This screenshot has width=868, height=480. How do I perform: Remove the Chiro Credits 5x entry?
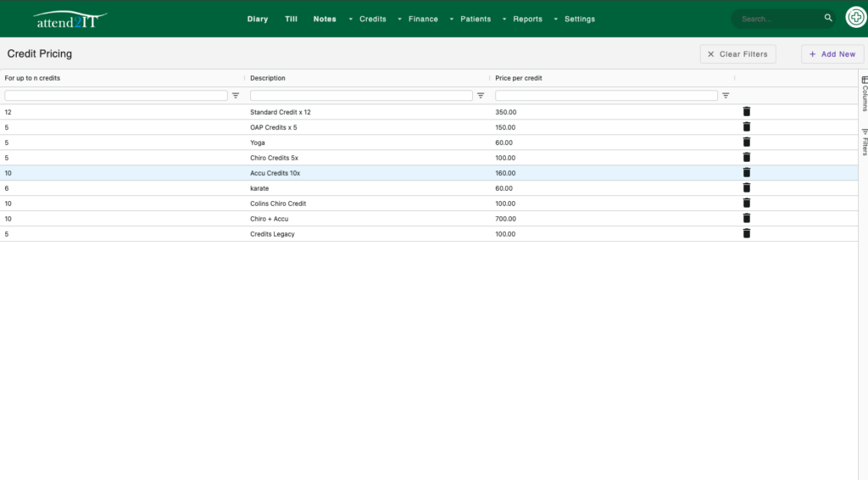(746, 157)
